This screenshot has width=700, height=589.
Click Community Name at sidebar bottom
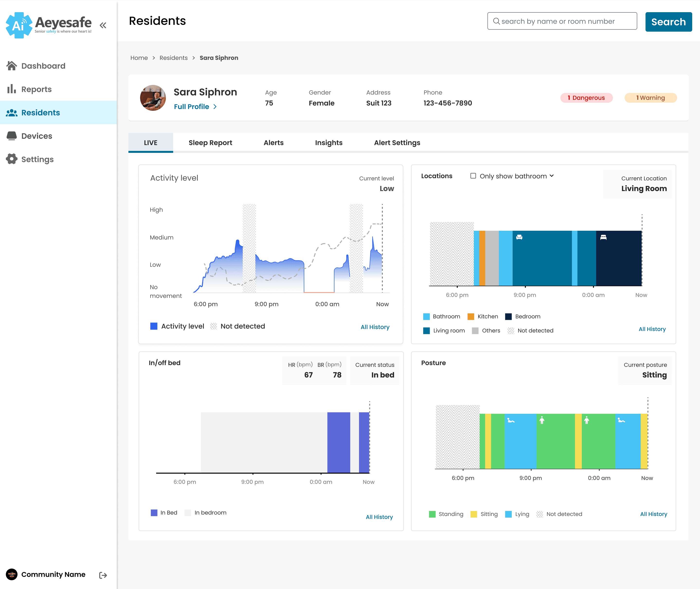click(53, 574)
